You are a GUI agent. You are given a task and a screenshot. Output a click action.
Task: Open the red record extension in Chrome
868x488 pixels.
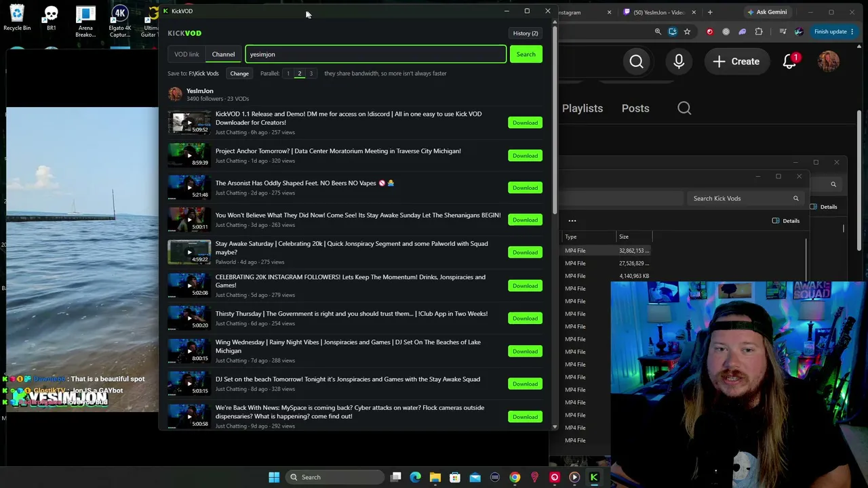point(710,32)
